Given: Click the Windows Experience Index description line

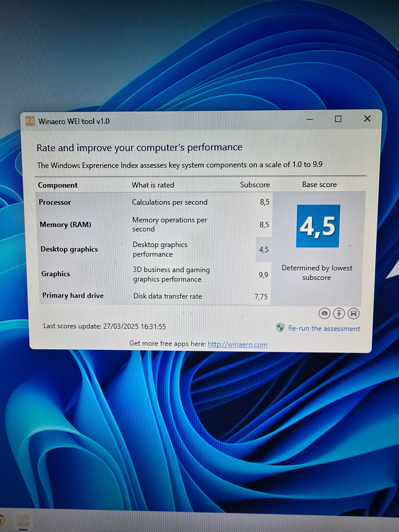Looking at the screenshot, I should (179, 165).
